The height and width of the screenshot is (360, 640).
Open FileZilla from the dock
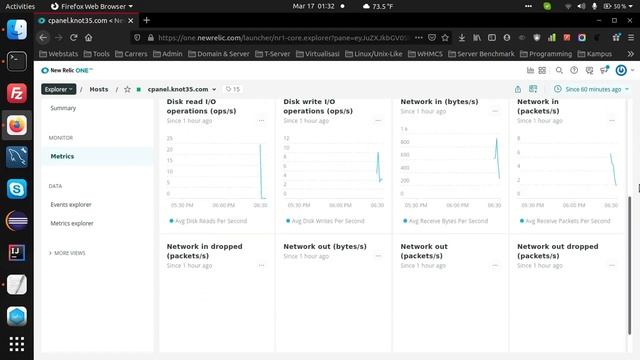tap(17, 93)
